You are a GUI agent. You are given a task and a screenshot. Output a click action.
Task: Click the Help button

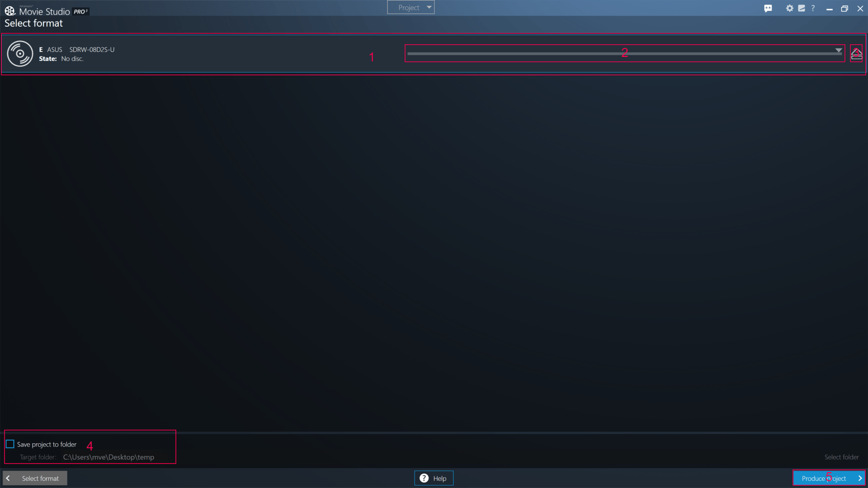(434, 478)
